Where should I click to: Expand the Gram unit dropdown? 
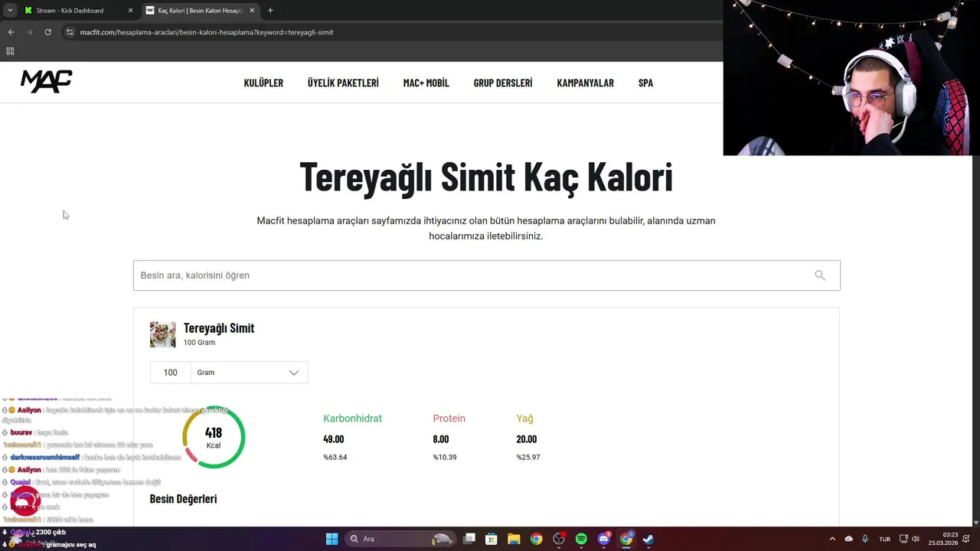(x=249, y=373)
